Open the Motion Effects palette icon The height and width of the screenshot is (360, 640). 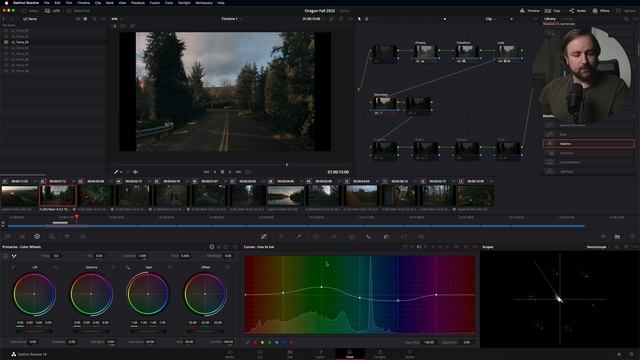(82, 236)
